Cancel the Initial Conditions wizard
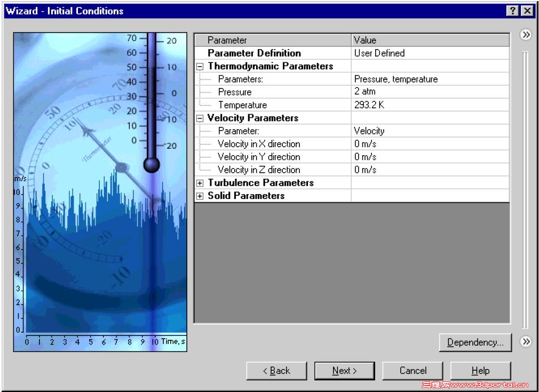The width and height of the screenshot is (539, 392). click(x=413, y=370)
